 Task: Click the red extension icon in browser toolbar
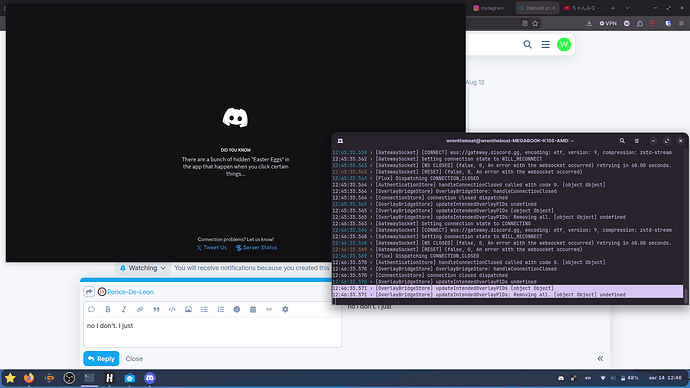[653, 23]
